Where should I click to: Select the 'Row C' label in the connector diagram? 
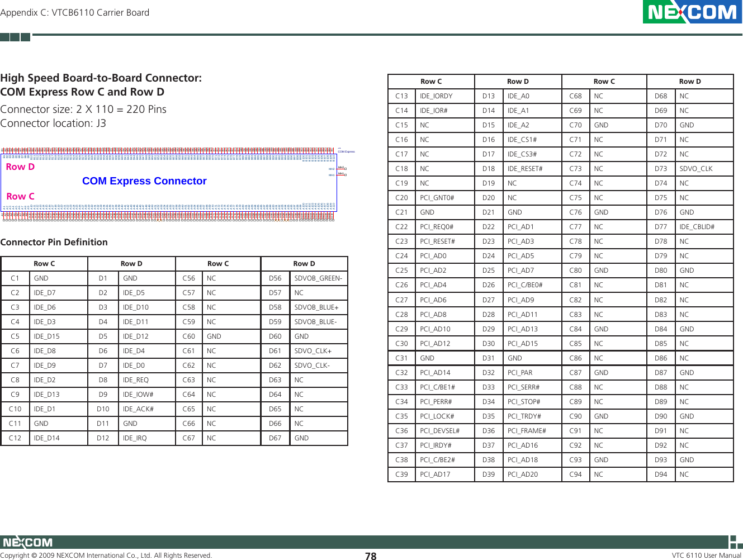coord(20,196)
